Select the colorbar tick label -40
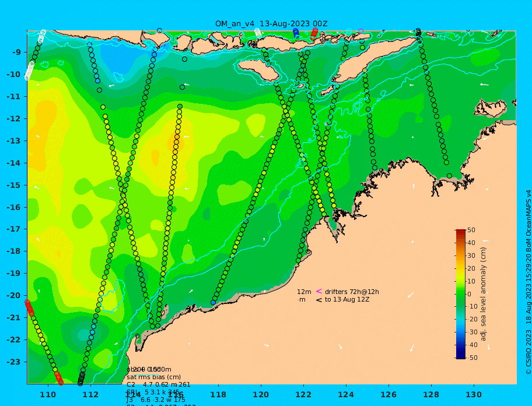 coord(471,345)
